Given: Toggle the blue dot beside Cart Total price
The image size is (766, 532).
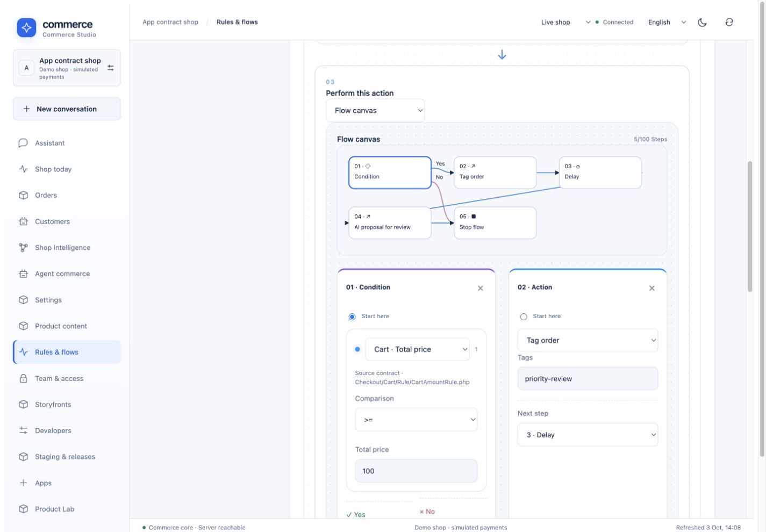Looking at the screenshot, I should pos(357,349).
